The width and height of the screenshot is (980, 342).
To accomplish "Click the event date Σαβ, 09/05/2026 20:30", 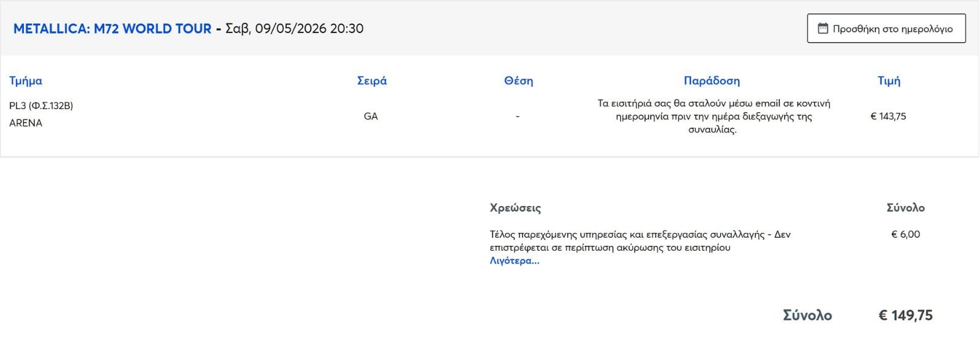I will [295, 29].
